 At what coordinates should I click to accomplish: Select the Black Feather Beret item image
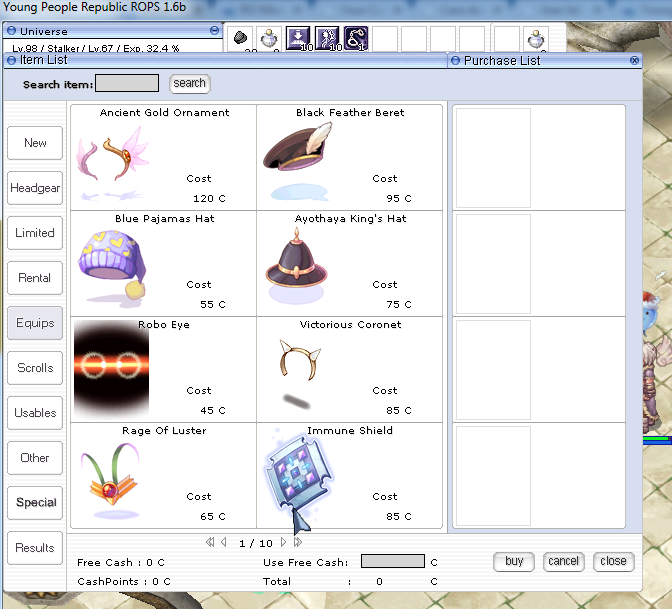298,161
